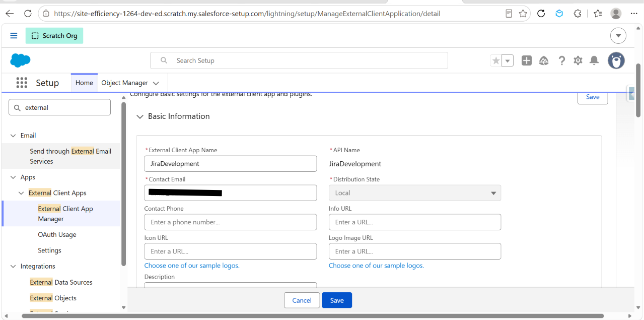The image size is (644, 320).
Task: Reload the page with the refresh icon
Action: coord(28,14)
